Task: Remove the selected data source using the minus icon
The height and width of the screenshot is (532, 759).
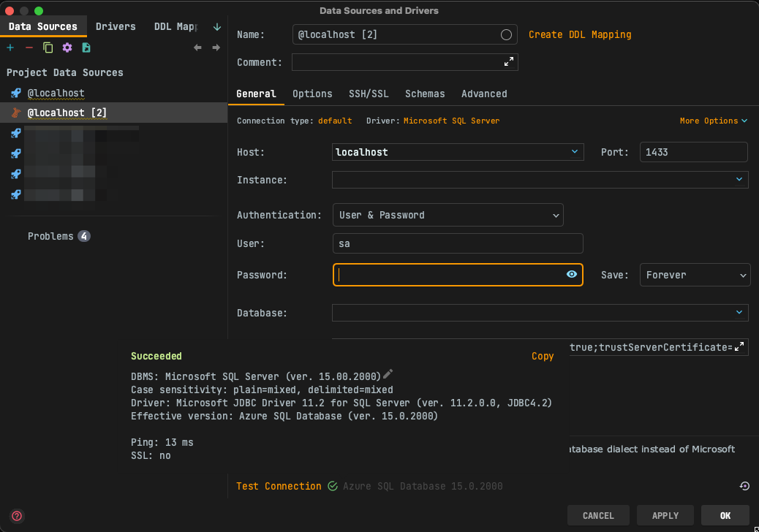Action: coord(28,47)
